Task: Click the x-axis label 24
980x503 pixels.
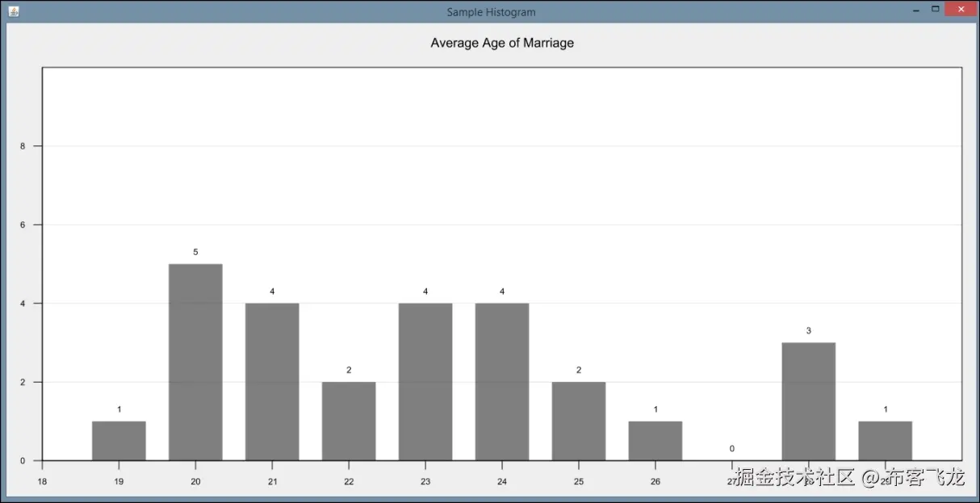Action: (x=501, y=481)
